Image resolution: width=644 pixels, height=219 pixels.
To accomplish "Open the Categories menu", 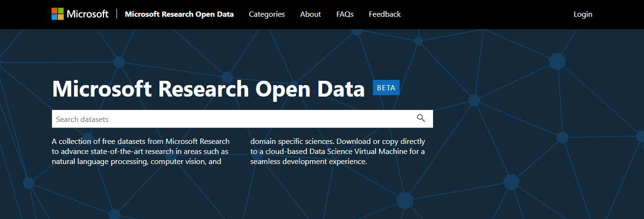I will (x=267, y=14).
